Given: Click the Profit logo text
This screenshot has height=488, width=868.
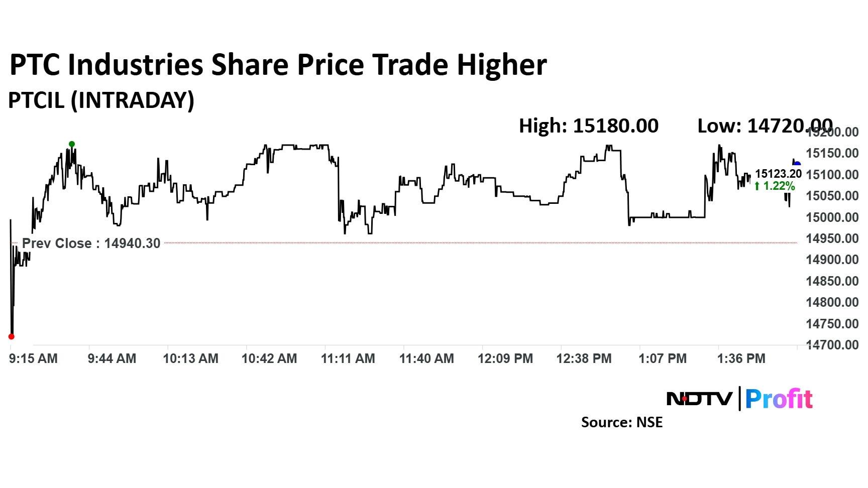Looking at the screenshot, I should pos(779,399).
